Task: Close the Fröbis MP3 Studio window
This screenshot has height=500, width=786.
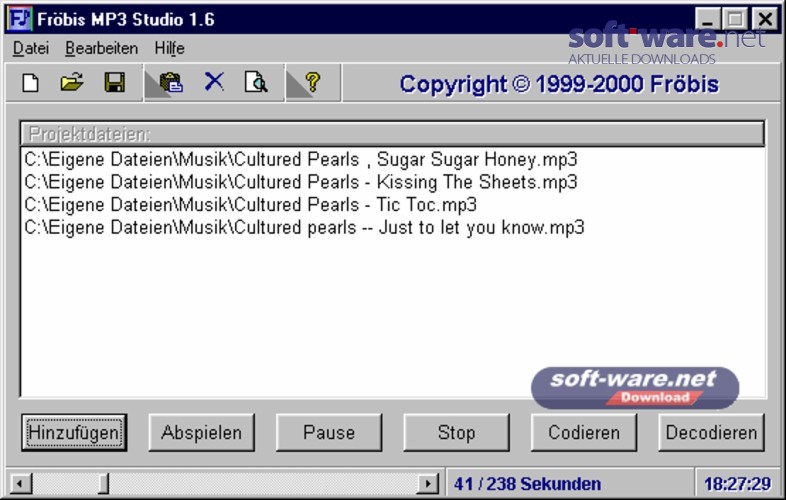Action: [x=765, y=20]
